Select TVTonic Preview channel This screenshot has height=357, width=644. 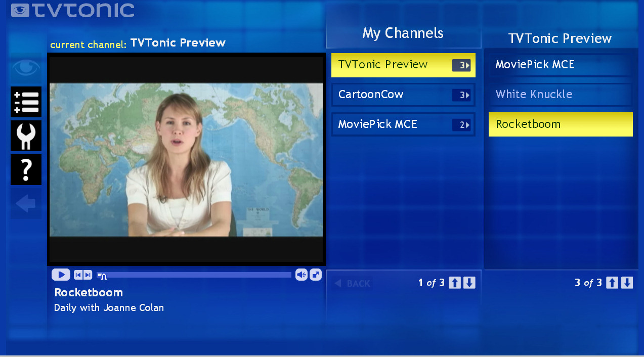click(x=403, y=65)
